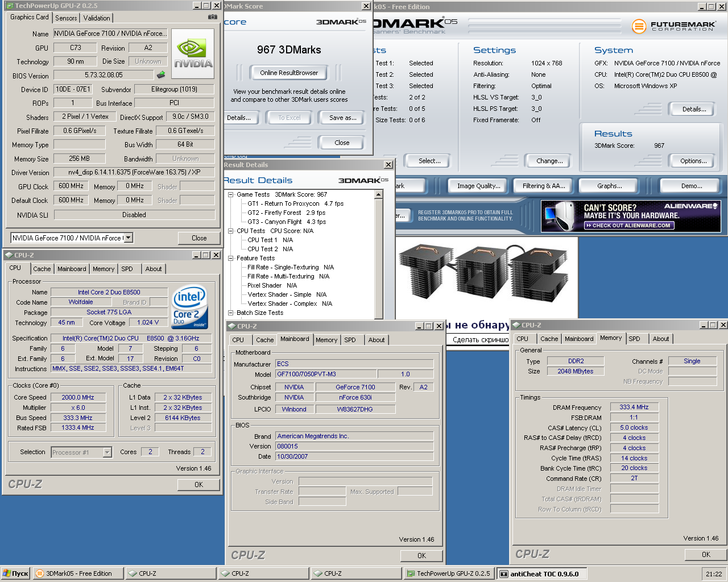Click the NVIDIA logo in GPU-Z
This screenshot has width=728, height=582.
tap(193, 53)
